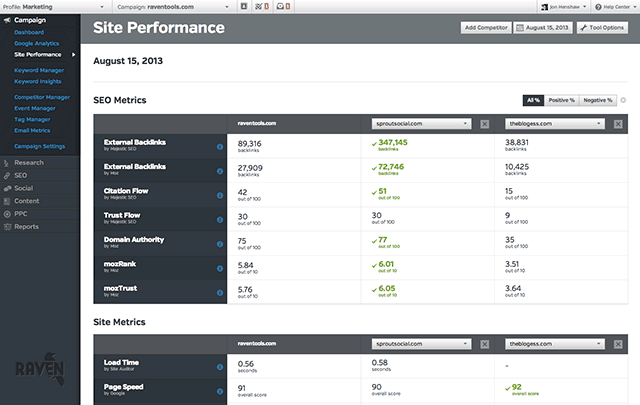Open the Competitor Manager link
The image size is (640, 405).
(42, 97)
